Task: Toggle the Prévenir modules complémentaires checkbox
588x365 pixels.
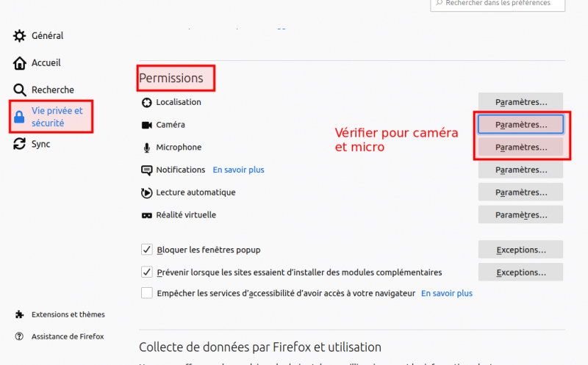Action: [147, 272]
